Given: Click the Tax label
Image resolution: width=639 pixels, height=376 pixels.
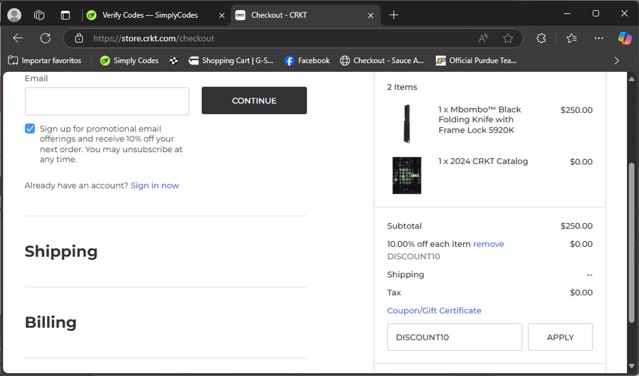Looking at the screenshot, I should click(x=394, y=292).
